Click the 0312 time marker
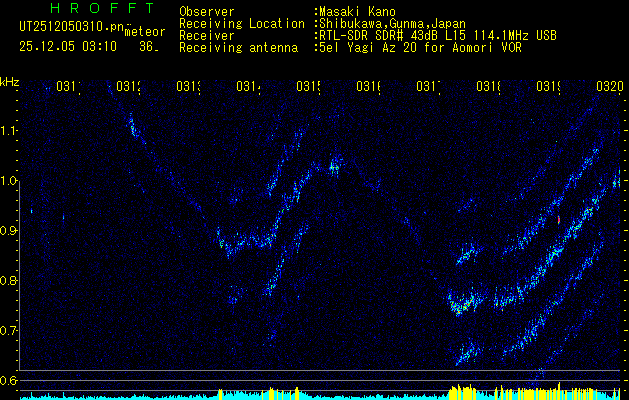This screenshot has width=629, height=400. coord(128,86)
